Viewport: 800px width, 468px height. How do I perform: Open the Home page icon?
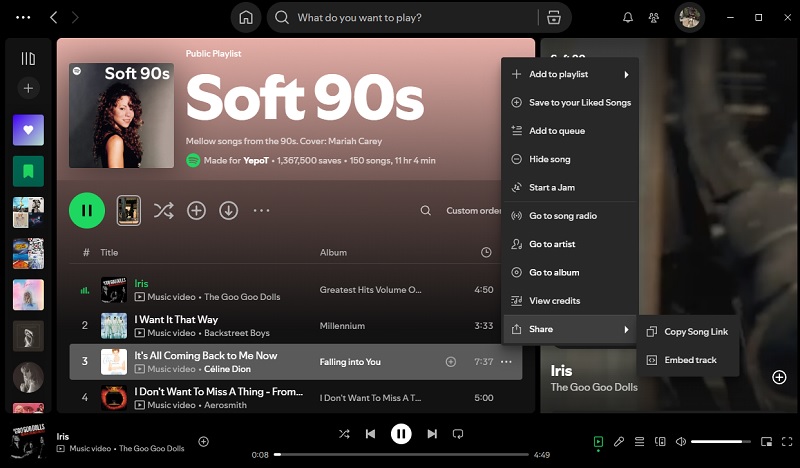point(246,17)
